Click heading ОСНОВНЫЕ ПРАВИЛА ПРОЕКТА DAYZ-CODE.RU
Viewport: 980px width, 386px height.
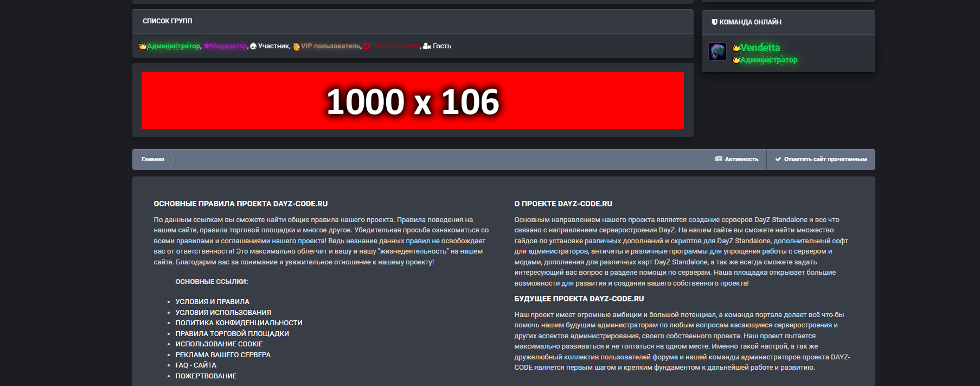tap(241, 204)
